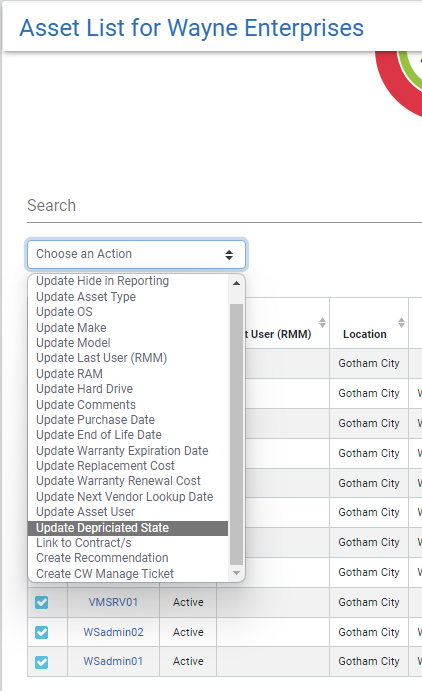The width and height of the screenshot is (422, 691).
Task: Sort by Last User (RMM) column arrows
Action: pyautogui.click(x=322, y=323)
